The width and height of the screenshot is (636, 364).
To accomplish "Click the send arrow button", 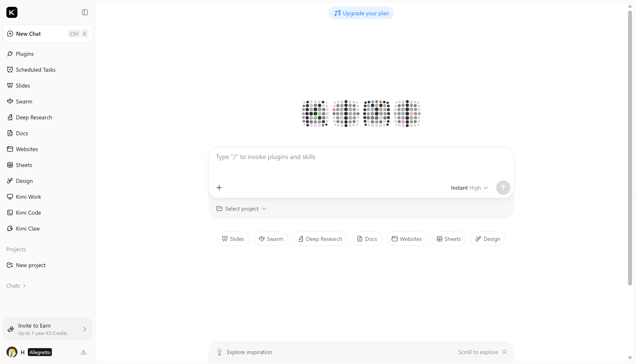I will pyautogui.click(x=503, y=188).
